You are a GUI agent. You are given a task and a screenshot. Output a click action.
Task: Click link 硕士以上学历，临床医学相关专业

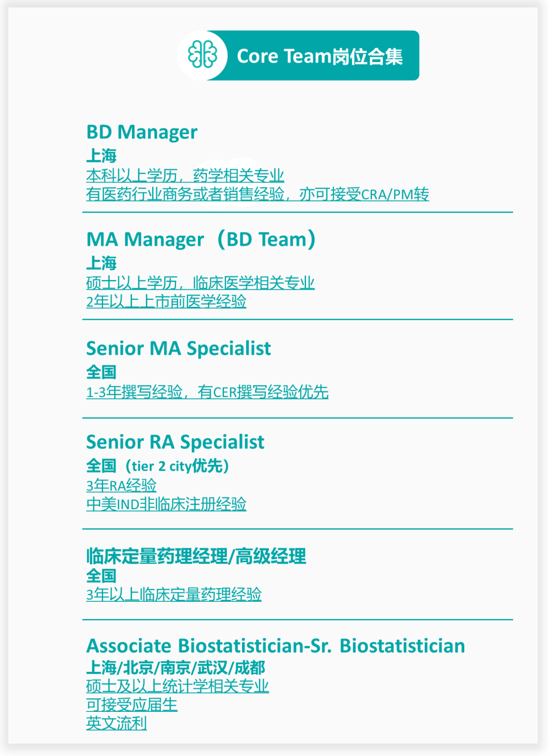(x=200, y=283)
